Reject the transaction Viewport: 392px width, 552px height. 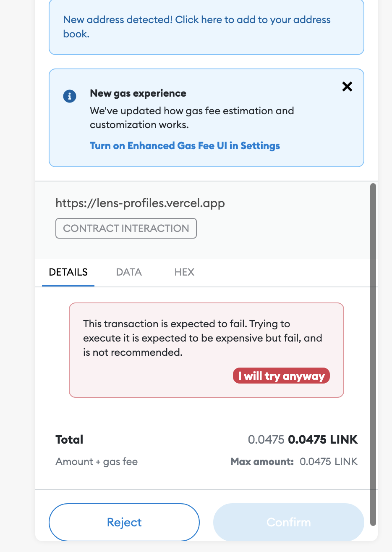[x=124, y=522]
